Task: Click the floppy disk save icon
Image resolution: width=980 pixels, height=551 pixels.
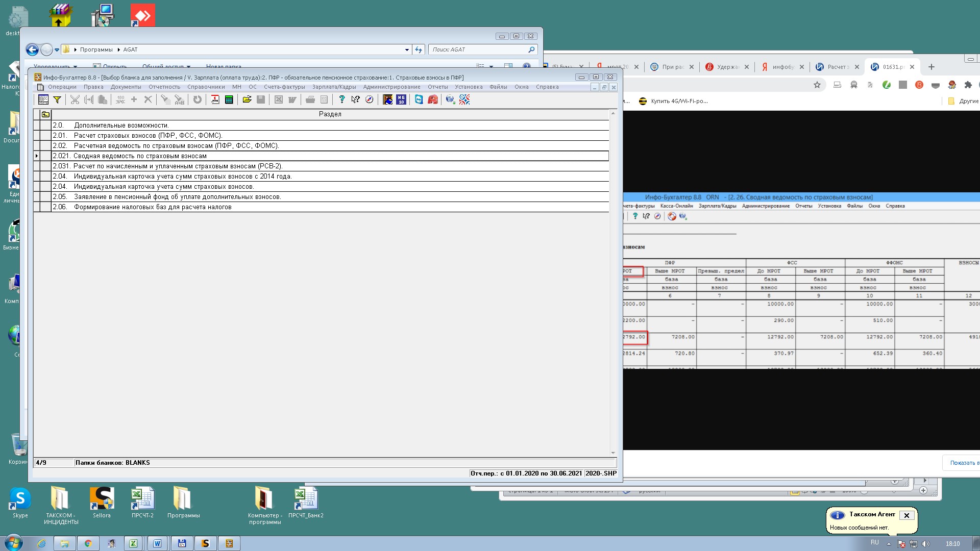Action: tap(261, 99)
